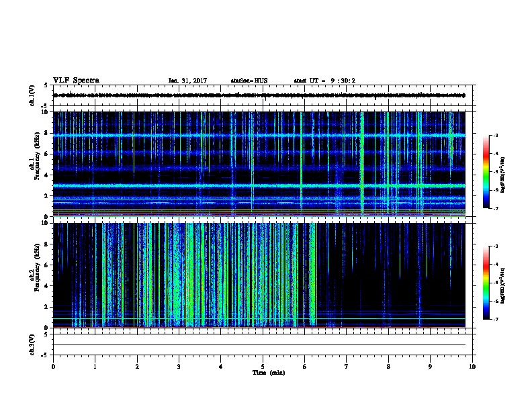
Task: Click the "8" frequency tick of ch.1 spectrogram
Action: click(46, 133)
